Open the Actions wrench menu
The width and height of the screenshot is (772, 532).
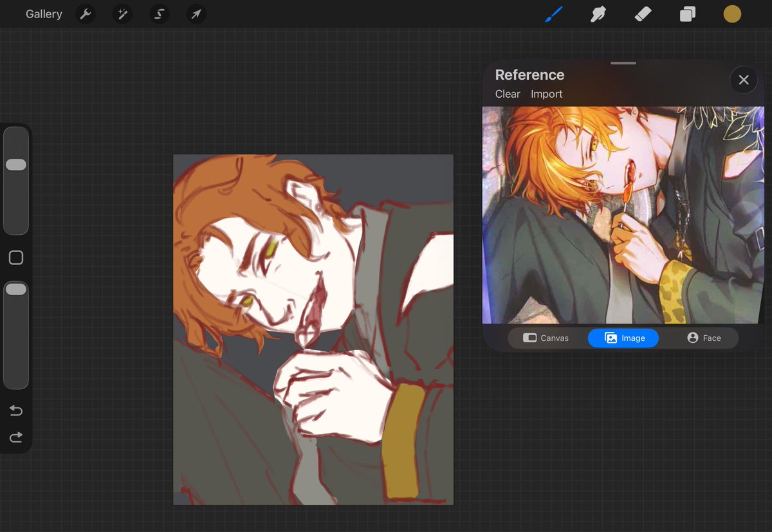(86, 14)
